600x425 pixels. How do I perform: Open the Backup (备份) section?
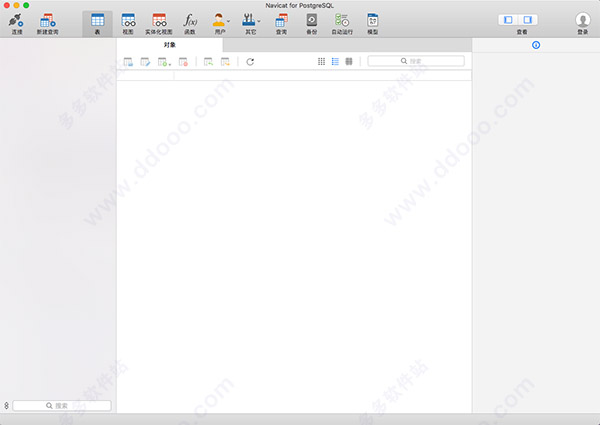312,24
